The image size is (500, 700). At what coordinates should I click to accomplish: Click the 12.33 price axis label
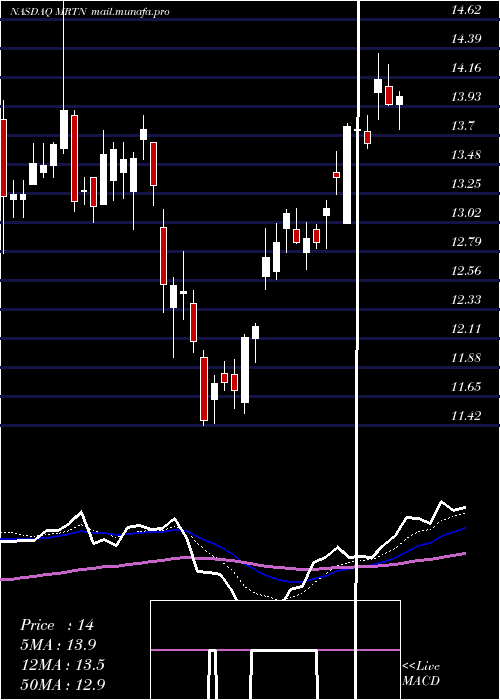pyautogui.click(x=466, y=300)
